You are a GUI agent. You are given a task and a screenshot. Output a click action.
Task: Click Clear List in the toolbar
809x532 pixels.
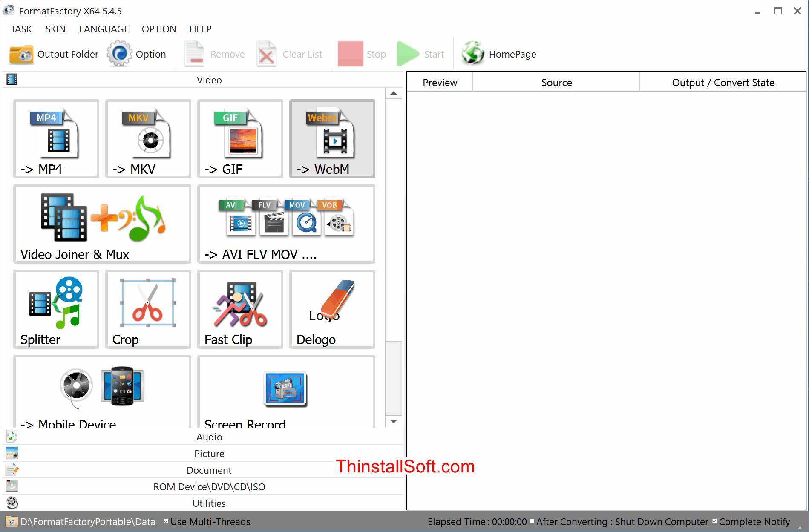(290, 54)
